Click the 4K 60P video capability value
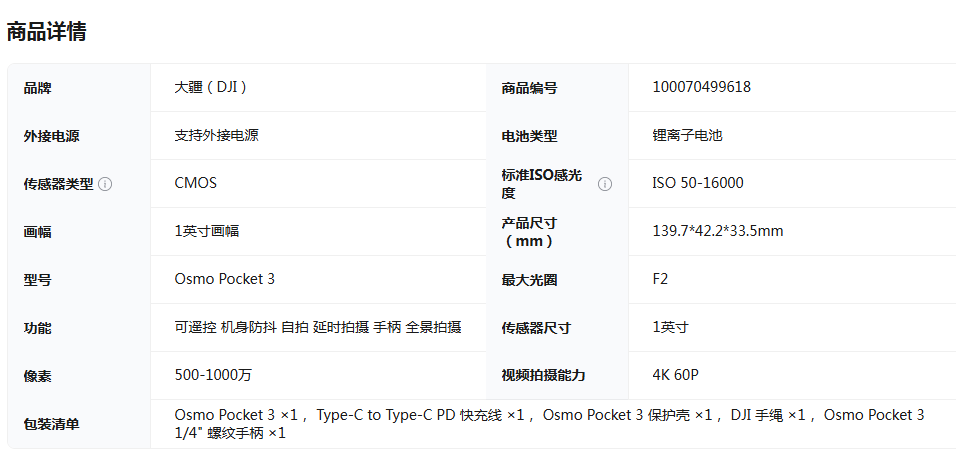The width and height of the screenshot is (956, 455). (675, 375)
